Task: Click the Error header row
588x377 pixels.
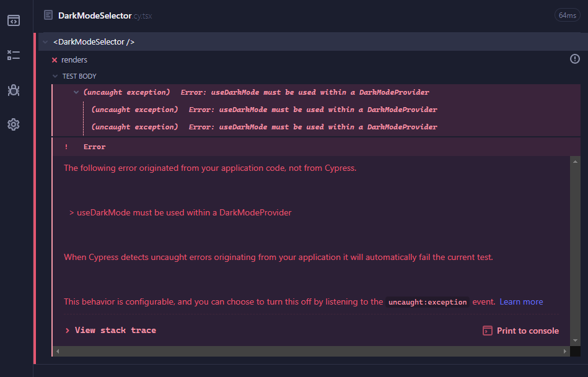Action: click(316, 147)
